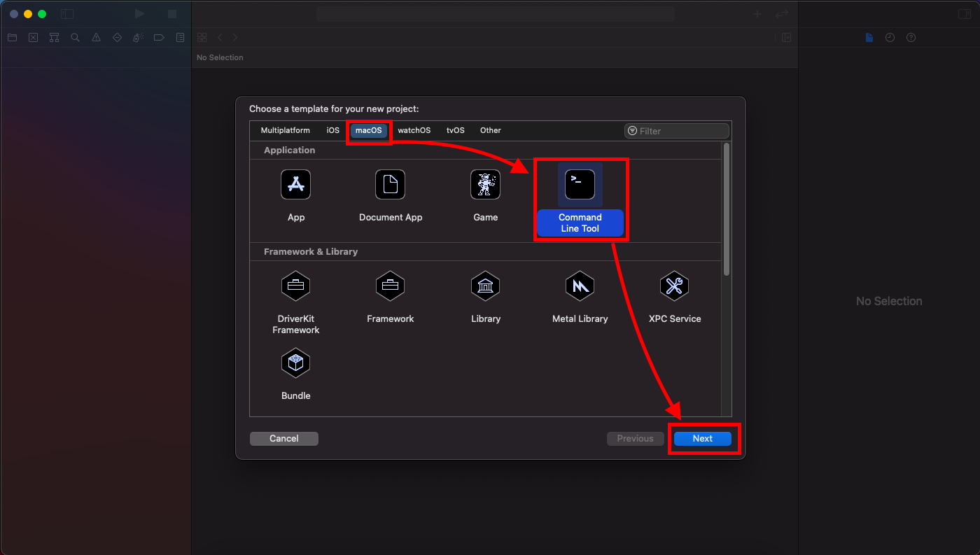980x555 pixels.
Task: Show the Report navigator
Action: [180, 38]
